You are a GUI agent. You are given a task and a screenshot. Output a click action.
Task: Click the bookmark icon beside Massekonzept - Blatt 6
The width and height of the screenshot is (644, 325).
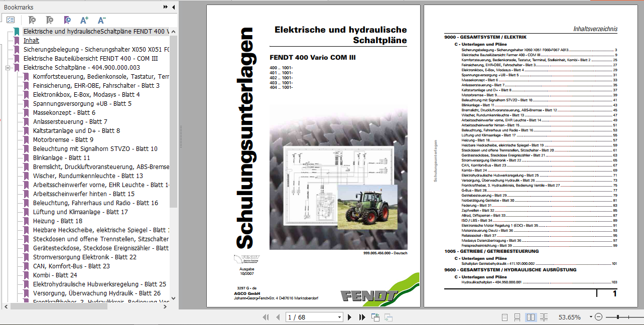click(x=26, y=112)
